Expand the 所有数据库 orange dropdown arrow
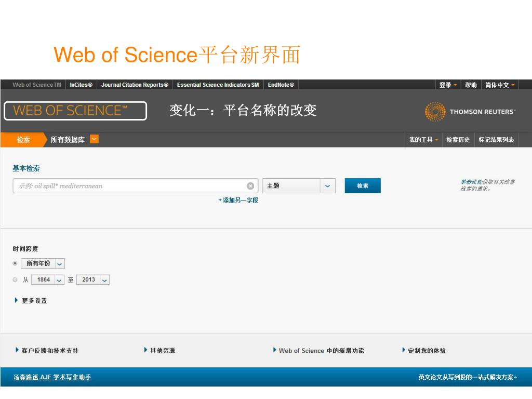The image size is (532, 399). tap(94, 139)
